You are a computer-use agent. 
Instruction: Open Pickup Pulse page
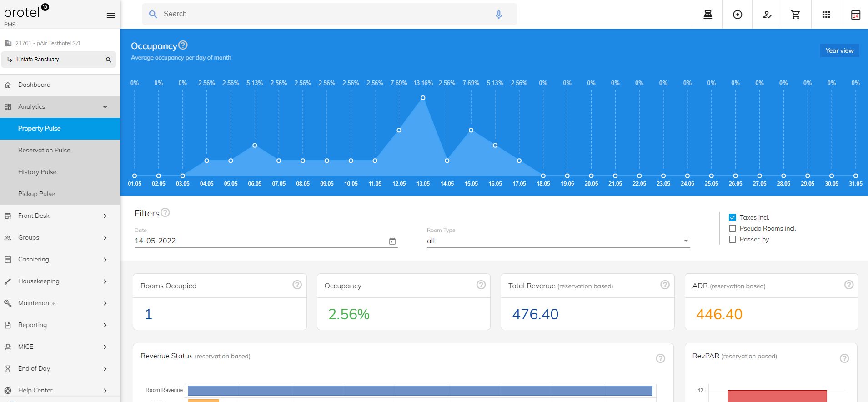[60, 194]
